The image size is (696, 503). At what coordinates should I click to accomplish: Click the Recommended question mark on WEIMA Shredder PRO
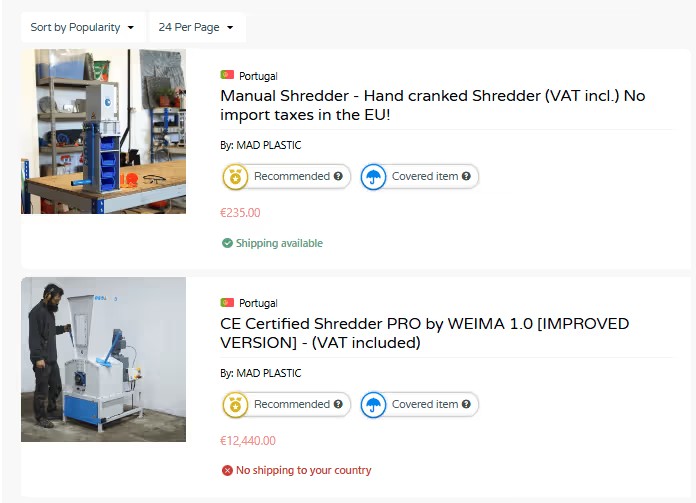coord(338,405)
